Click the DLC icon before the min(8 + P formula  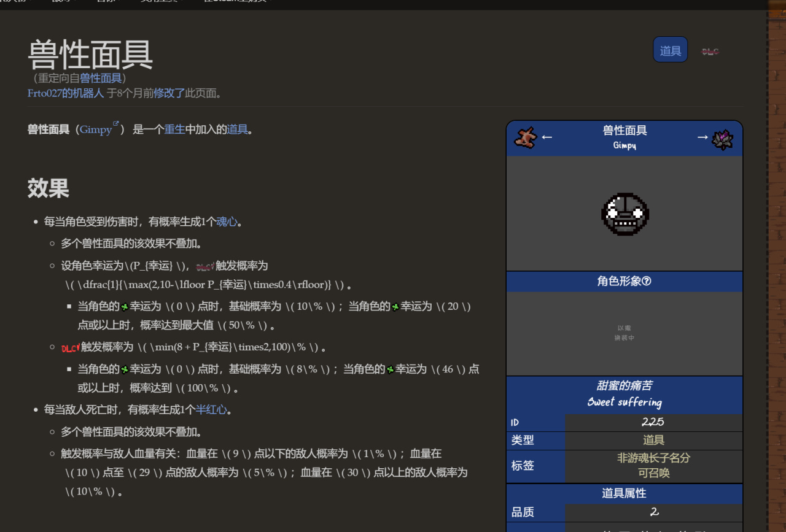click(71, 348)
